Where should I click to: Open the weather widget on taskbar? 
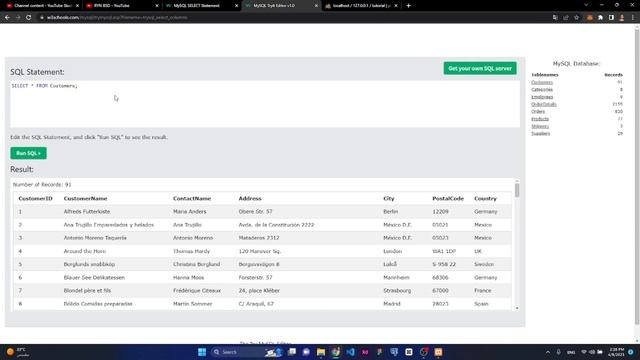click(x=18, y=352)
